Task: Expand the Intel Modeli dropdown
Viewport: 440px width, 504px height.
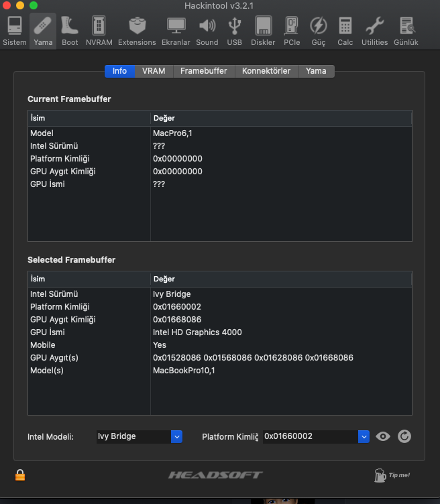Action: click(x=177, y=436)
